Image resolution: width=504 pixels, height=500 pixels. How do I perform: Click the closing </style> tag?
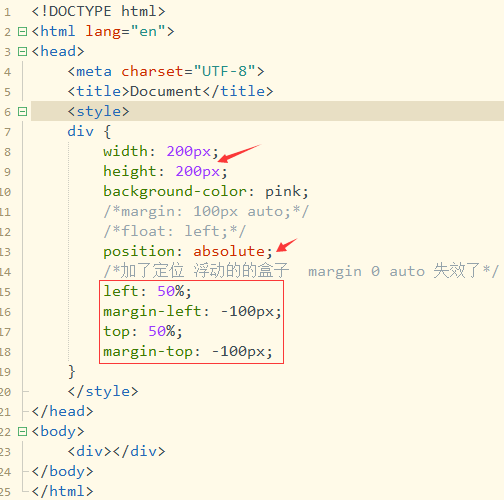103,392
